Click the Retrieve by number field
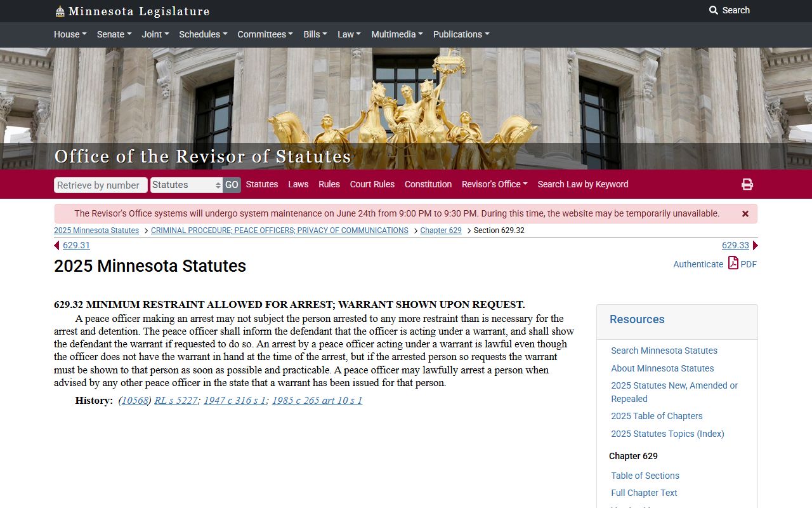The height and width of the screenshot is (508, 812). click(x=101, y=185)
